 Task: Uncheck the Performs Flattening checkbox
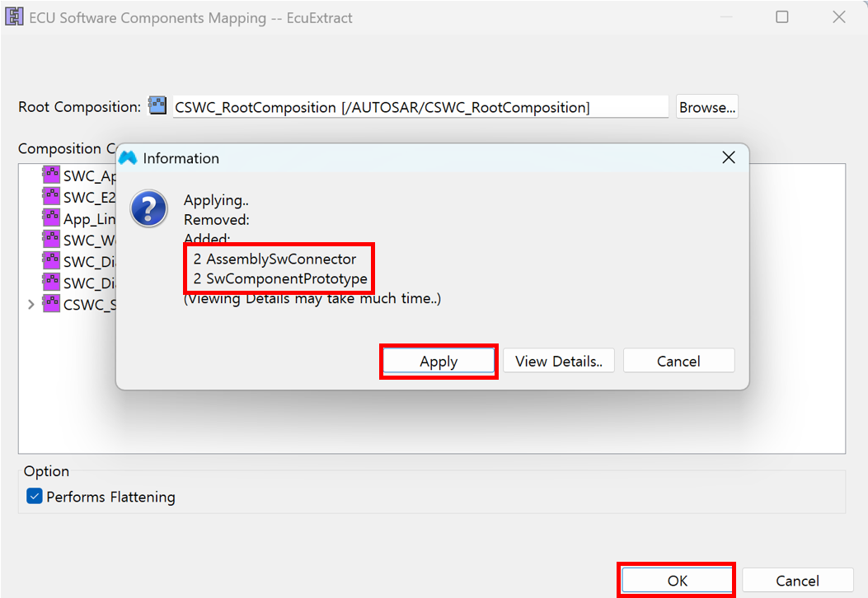click(x=34, y=497)
